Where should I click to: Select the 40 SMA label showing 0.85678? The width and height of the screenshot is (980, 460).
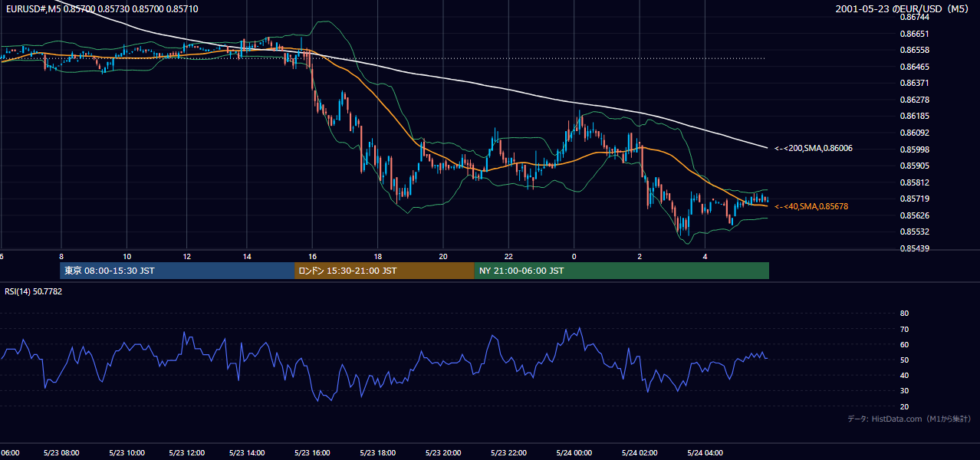coord(811,206)
